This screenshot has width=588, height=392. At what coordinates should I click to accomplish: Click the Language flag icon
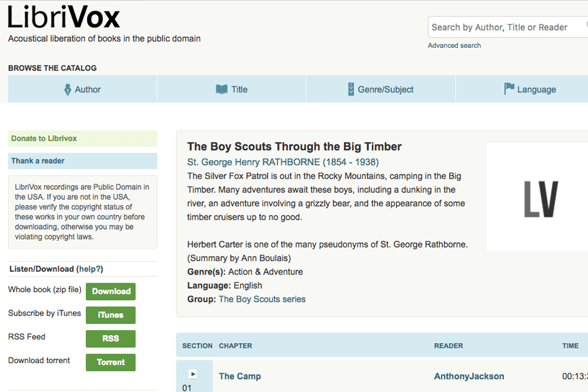click(x=509, y=89)
